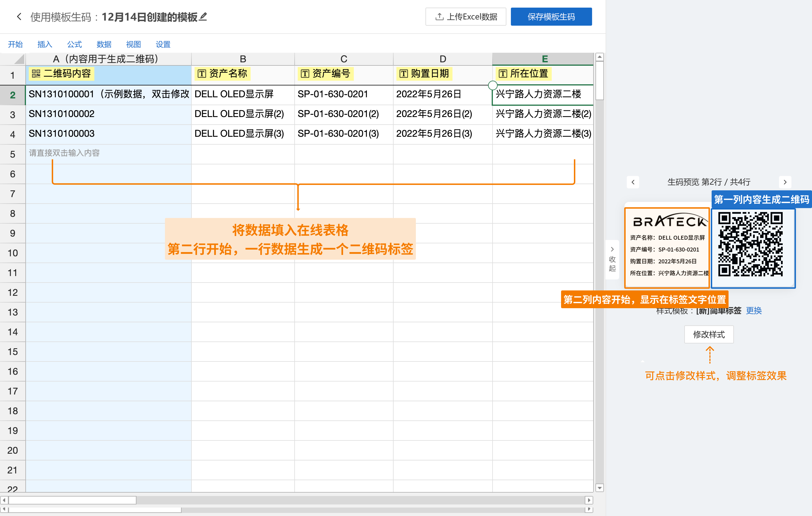Show the next row's code preview
The width and height of the screenshot is (812, 516).
click(785, 182)
